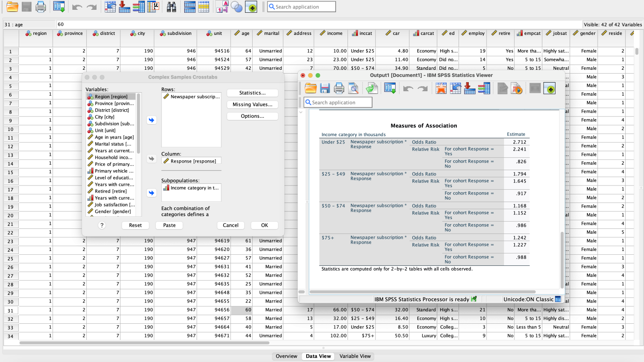Click Data Editor horizontal scrollbar
This screenshot has height=362, width=644.
tap(145, 342)
